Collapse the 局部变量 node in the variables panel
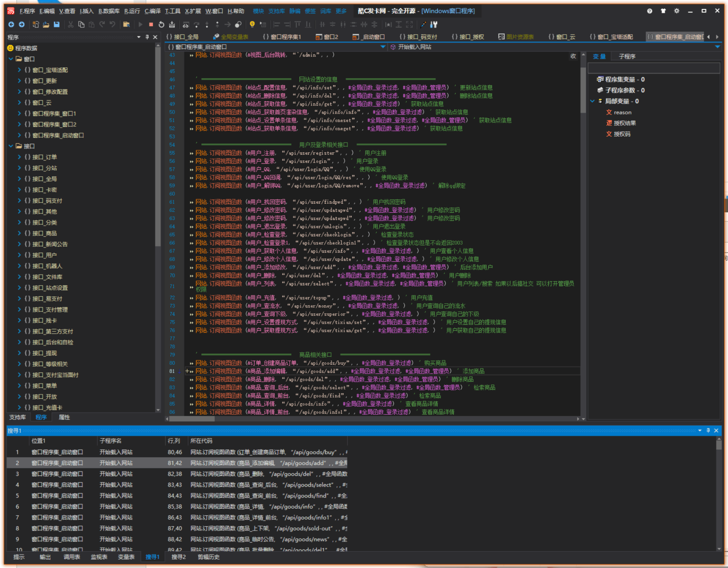 pyautogui.click(x=592, y=101)
